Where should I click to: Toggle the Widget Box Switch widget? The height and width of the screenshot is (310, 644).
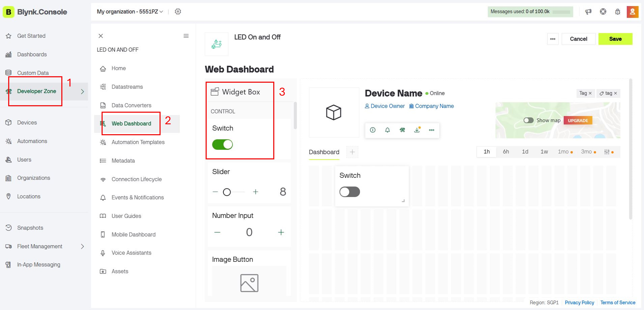[222, 144]
